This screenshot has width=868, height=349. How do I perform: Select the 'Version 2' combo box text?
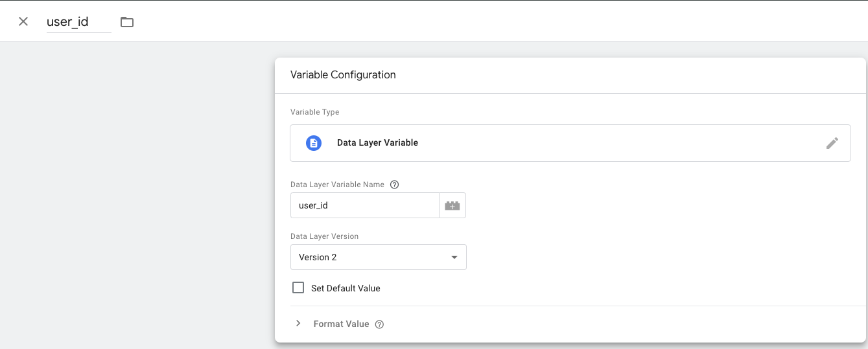(318, 257)
